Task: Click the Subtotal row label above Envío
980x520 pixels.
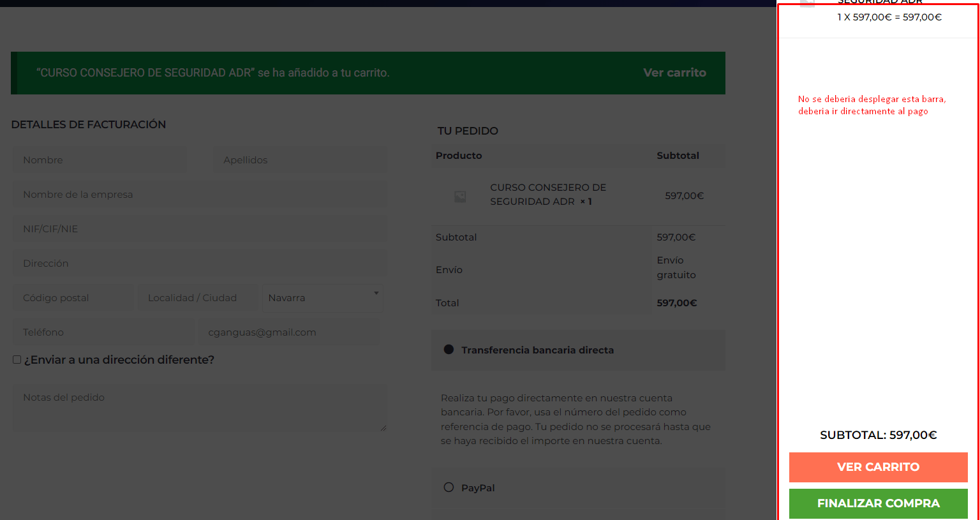Action: (456, 237)
